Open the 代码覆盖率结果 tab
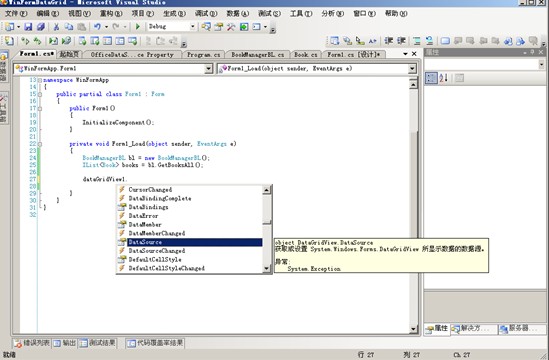Screen dimensions: 549x360 pyautogui.click(x=155, y=343)
